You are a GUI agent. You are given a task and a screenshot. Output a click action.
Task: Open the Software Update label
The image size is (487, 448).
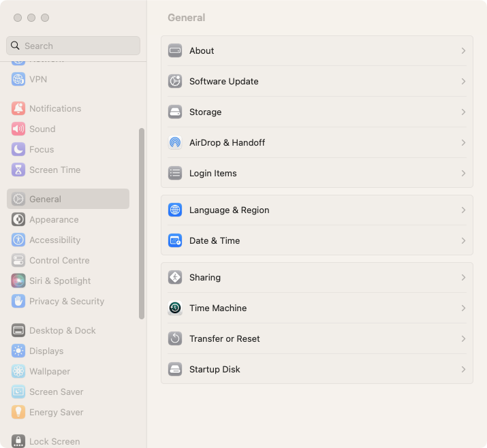tap(224, 81)
